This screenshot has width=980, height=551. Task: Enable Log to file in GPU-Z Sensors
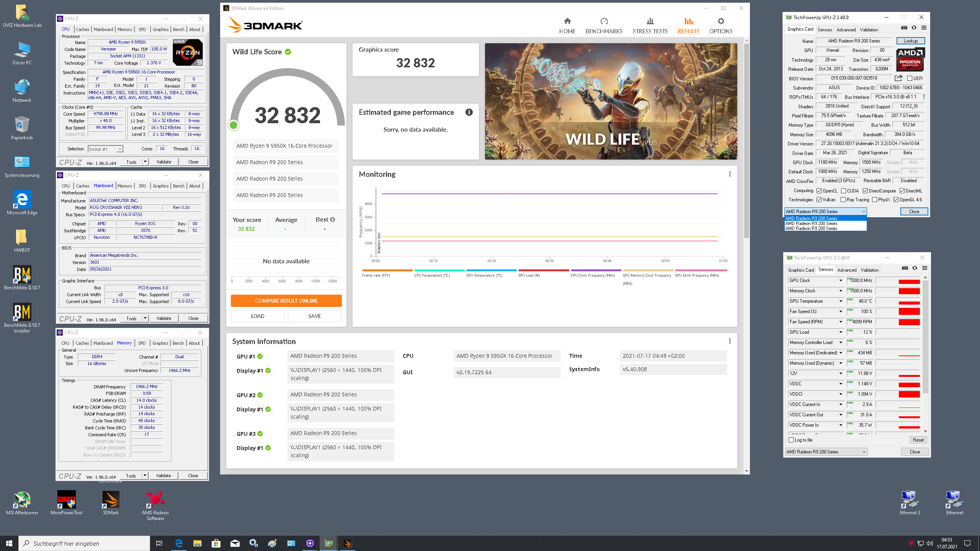[x=791, y=440]
